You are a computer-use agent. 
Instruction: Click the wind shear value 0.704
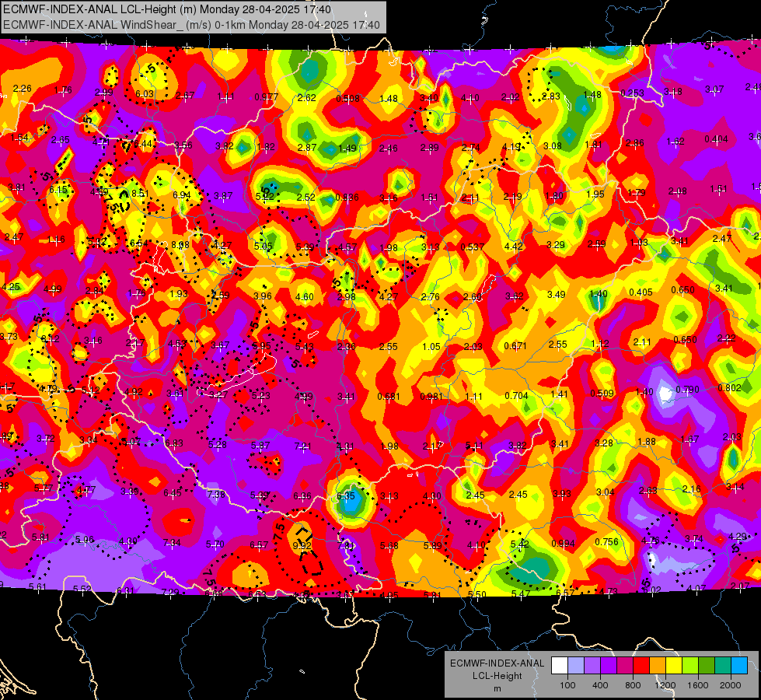pos(516,395)
